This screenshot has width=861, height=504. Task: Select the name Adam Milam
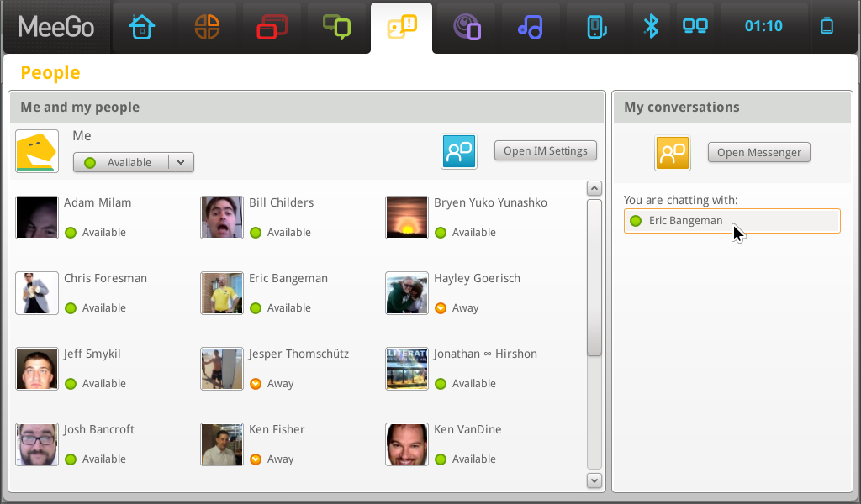point(98,202)
